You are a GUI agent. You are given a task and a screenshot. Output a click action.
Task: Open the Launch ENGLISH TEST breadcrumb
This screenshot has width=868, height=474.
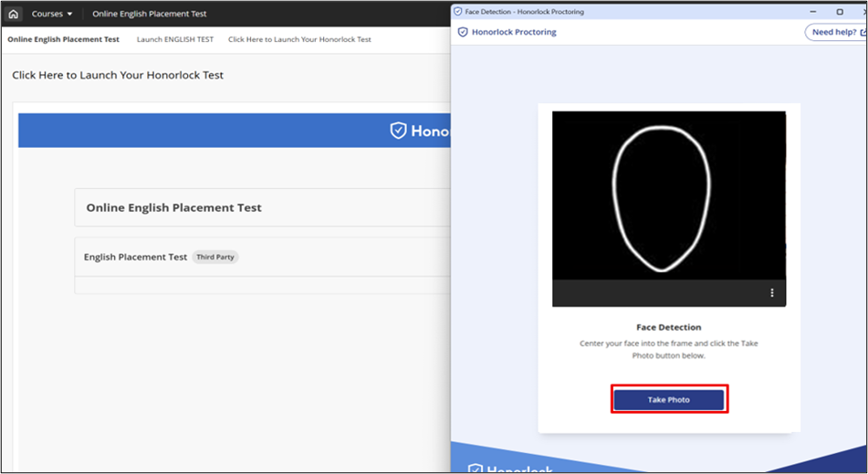(175, 39)
